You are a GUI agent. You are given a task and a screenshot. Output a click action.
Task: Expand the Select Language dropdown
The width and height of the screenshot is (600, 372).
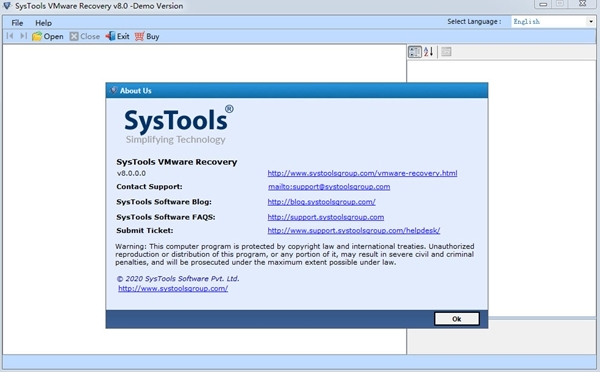(x=591, y=22)
